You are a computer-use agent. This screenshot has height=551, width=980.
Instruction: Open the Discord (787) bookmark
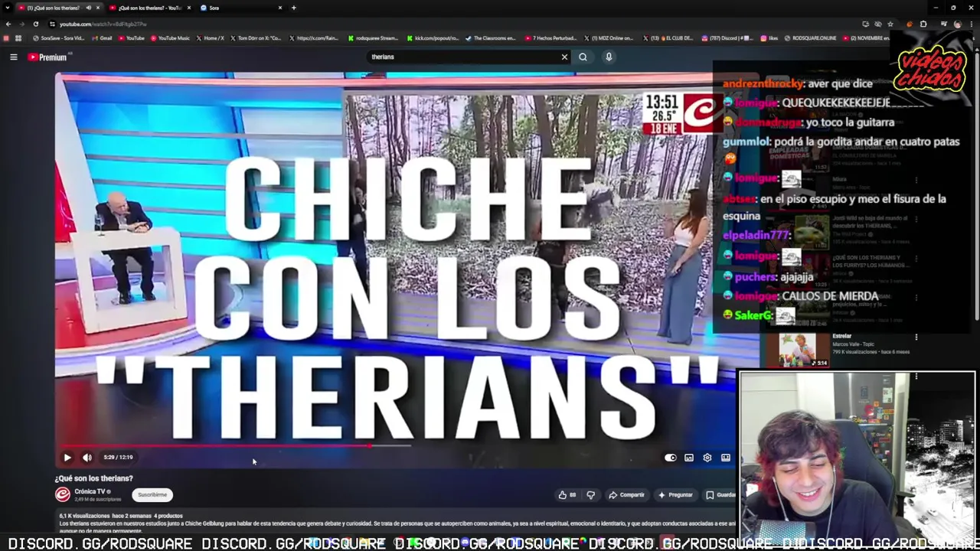coord(728,38)
